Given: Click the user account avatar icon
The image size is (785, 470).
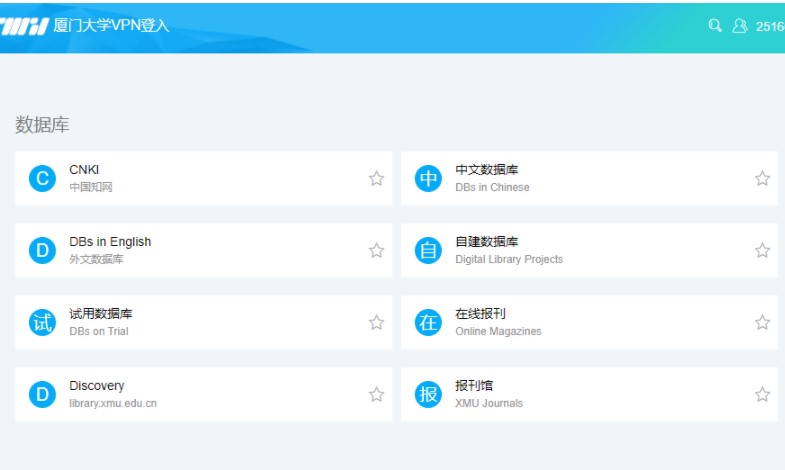Looking at the screenshot, I should (x=740, y=26).
